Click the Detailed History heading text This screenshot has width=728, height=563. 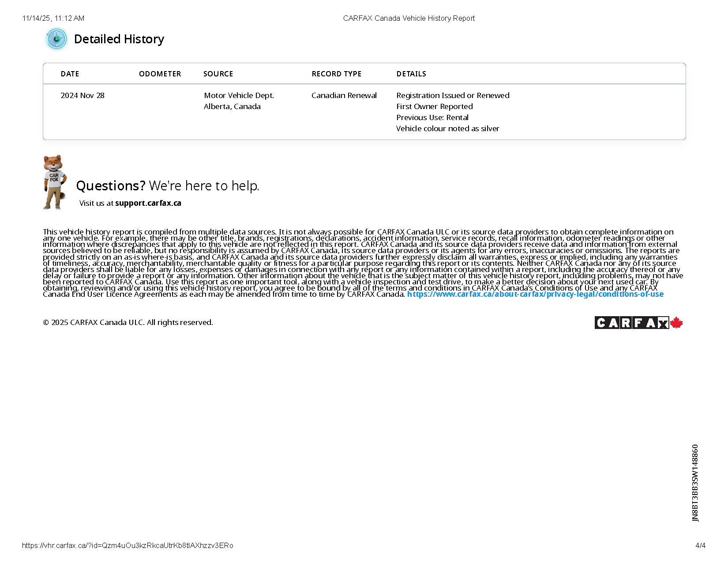point(119,39)
